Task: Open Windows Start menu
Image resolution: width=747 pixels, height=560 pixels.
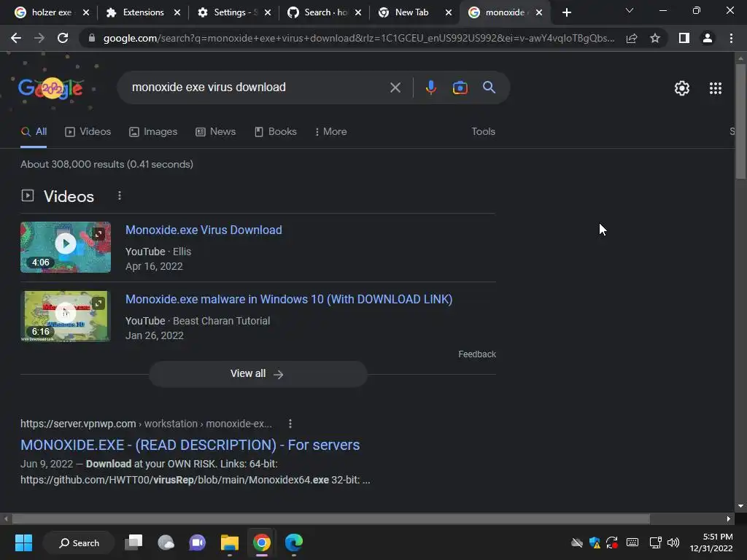Action: 23,542
